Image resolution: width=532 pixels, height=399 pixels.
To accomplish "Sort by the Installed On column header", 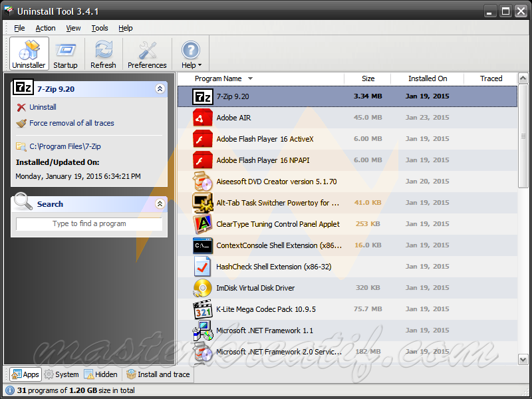I will tap(428, 78).
